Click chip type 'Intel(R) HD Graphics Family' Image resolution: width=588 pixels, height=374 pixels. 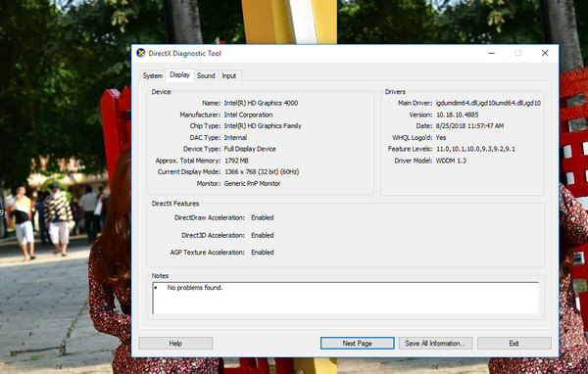coord(263,126)
